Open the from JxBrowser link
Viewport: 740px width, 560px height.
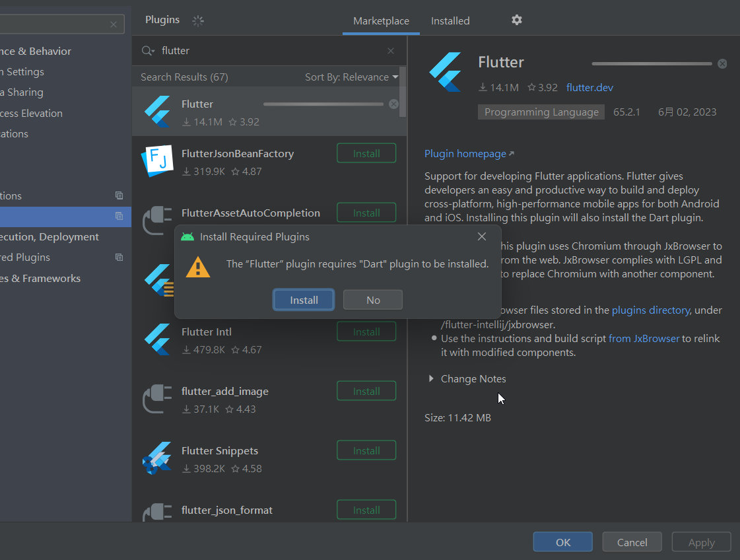pos(644,338)
